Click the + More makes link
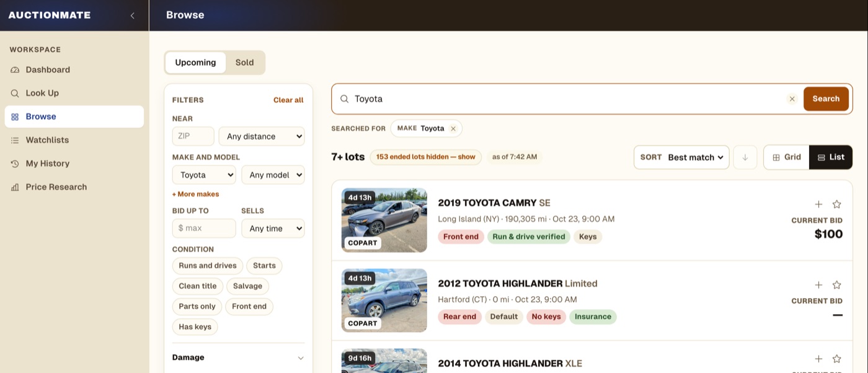Screen dimensions: 868x373 [x=195, y=194]
